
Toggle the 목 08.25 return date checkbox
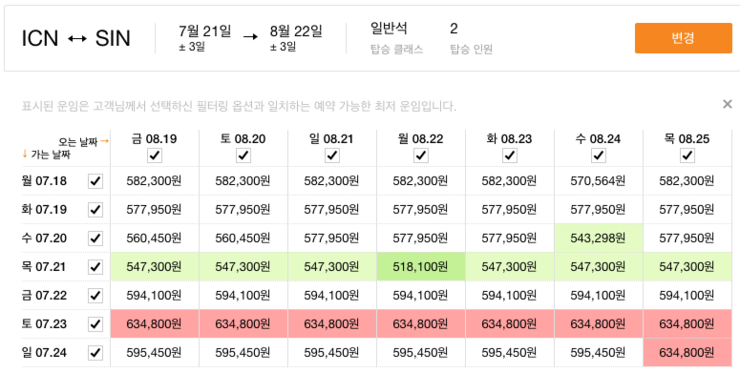pyautogui.click(x=688, y=155)
